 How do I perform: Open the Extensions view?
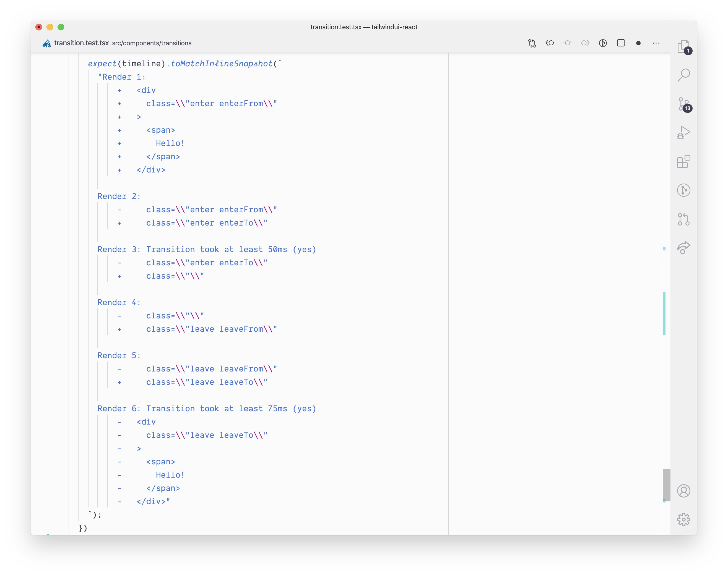(x=683, y=161)
